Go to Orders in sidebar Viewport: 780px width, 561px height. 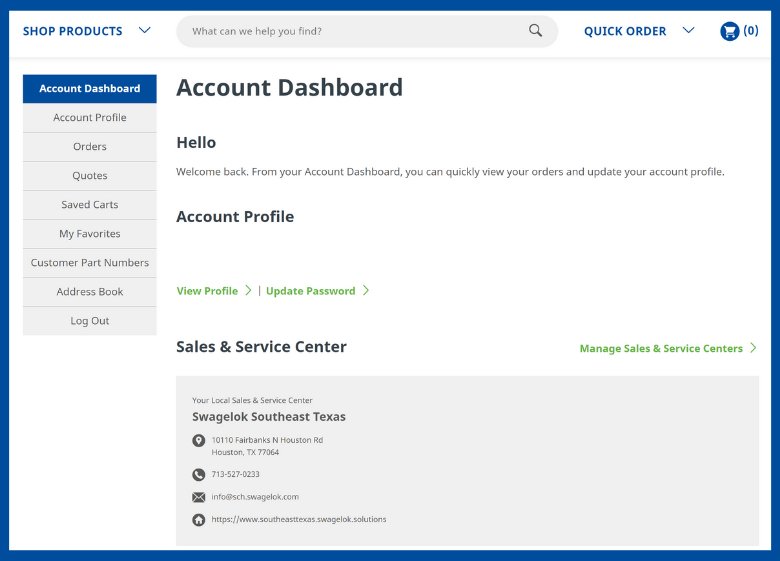[x=90, y=147]
